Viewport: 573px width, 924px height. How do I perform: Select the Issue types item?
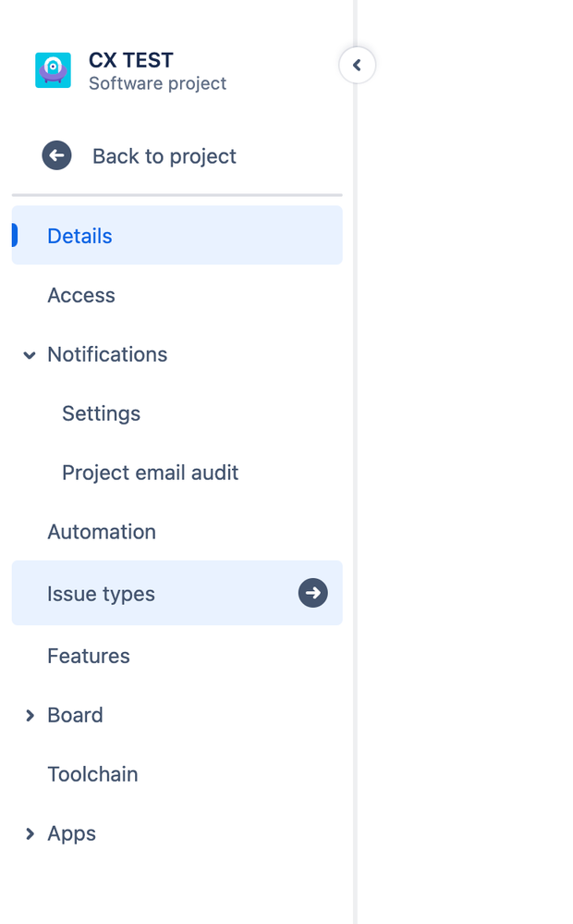[x=102, y=594]
